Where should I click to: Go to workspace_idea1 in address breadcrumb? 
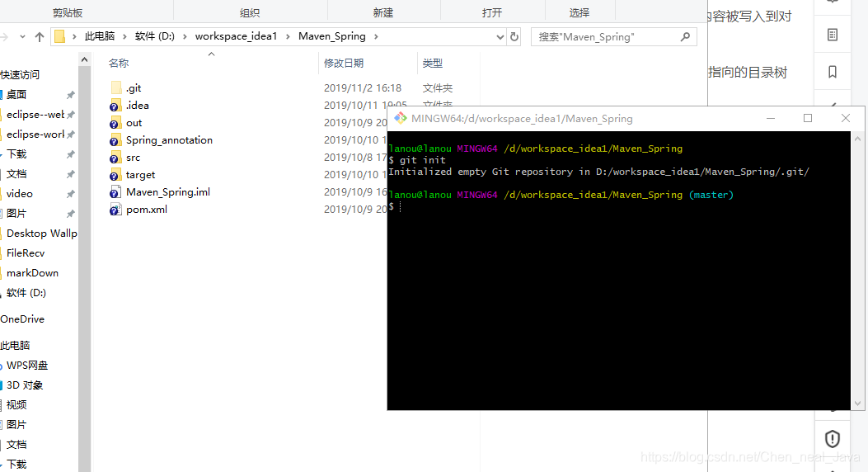coord(236,36)
